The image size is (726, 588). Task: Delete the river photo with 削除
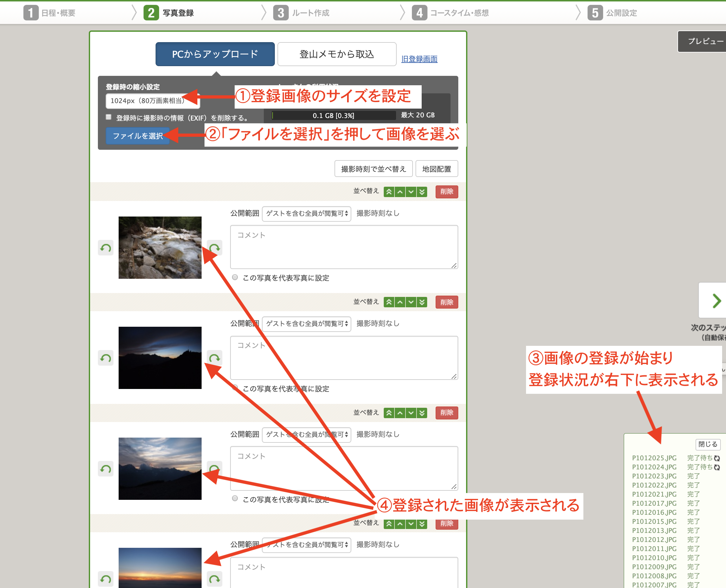[447, 192]
